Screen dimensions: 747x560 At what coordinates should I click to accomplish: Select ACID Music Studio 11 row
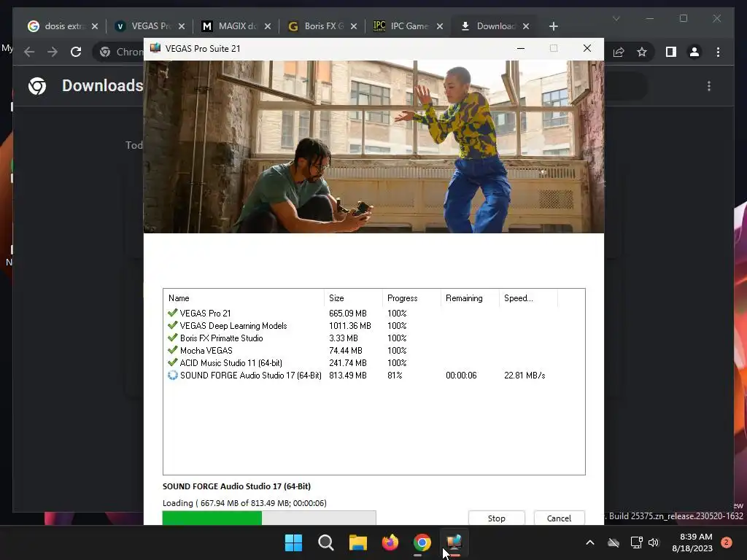373,363
